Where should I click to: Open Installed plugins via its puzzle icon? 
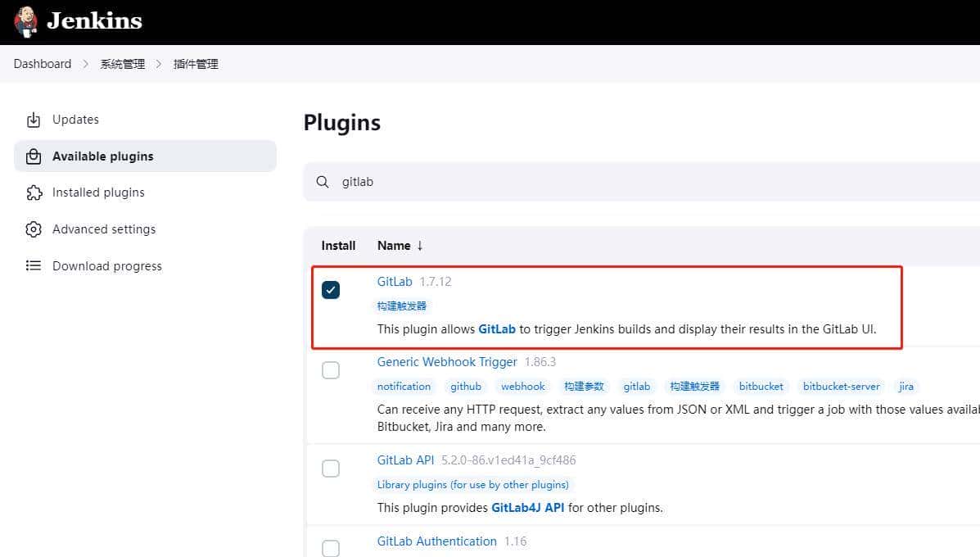click(34, 192)
